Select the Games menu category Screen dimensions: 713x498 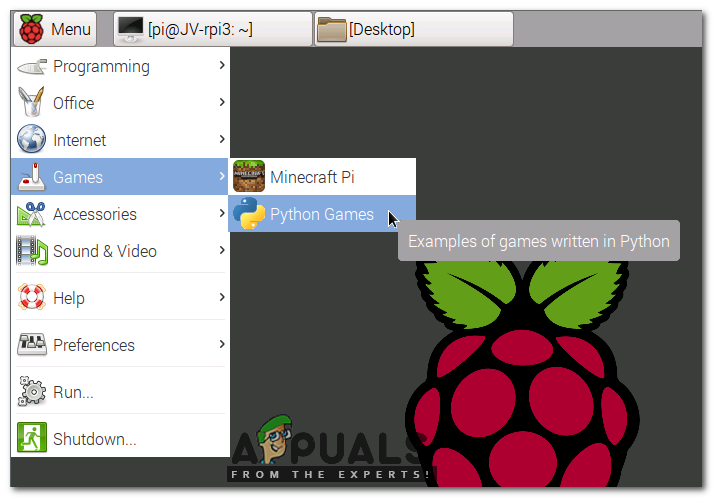coord(119,176)
